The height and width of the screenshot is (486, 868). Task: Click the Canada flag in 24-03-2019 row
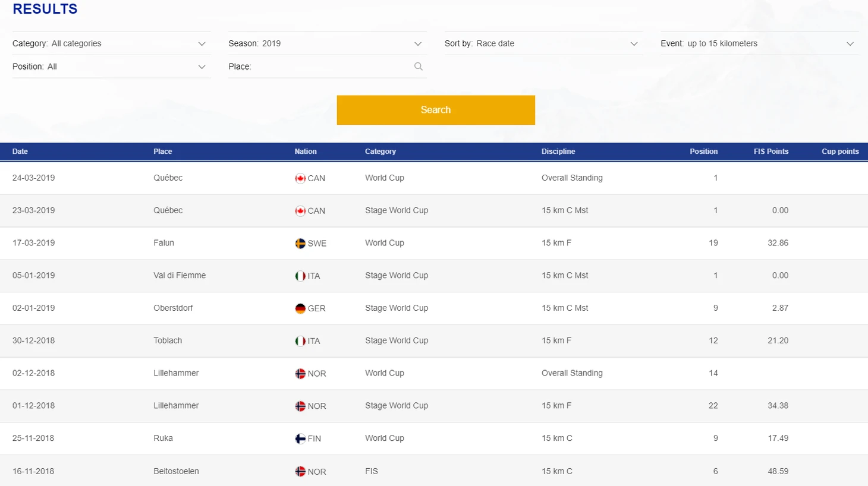[300, 178]
